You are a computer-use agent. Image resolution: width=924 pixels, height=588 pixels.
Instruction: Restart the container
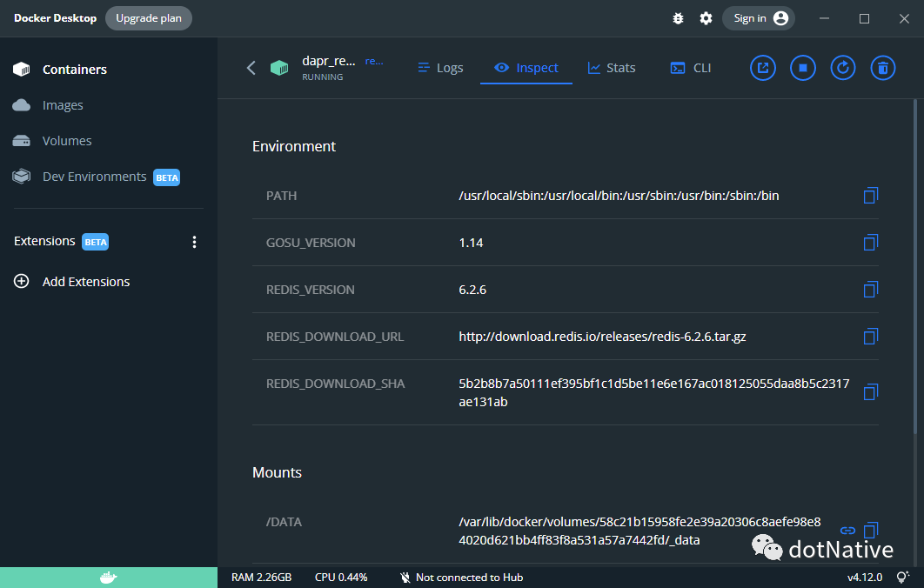[843, 68]
